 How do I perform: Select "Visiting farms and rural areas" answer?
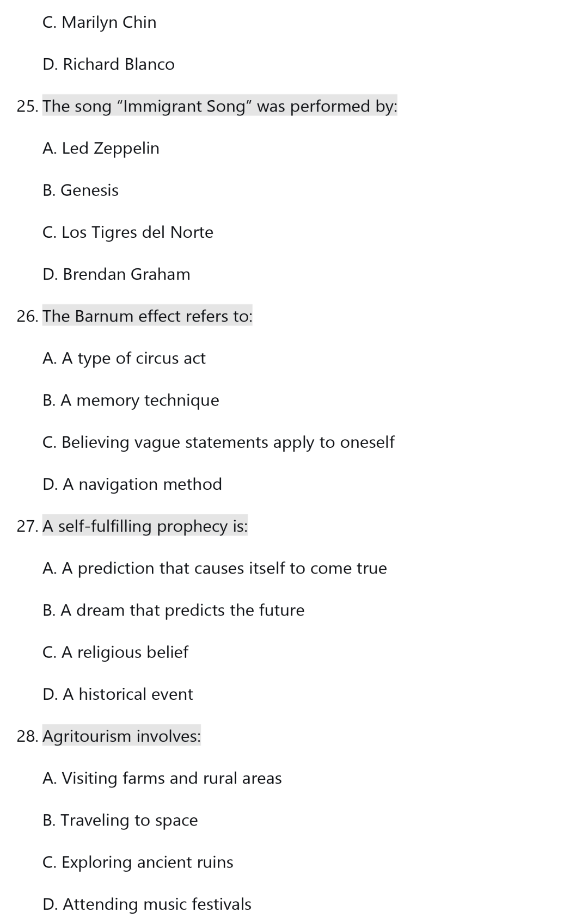(x=162, y=778)
